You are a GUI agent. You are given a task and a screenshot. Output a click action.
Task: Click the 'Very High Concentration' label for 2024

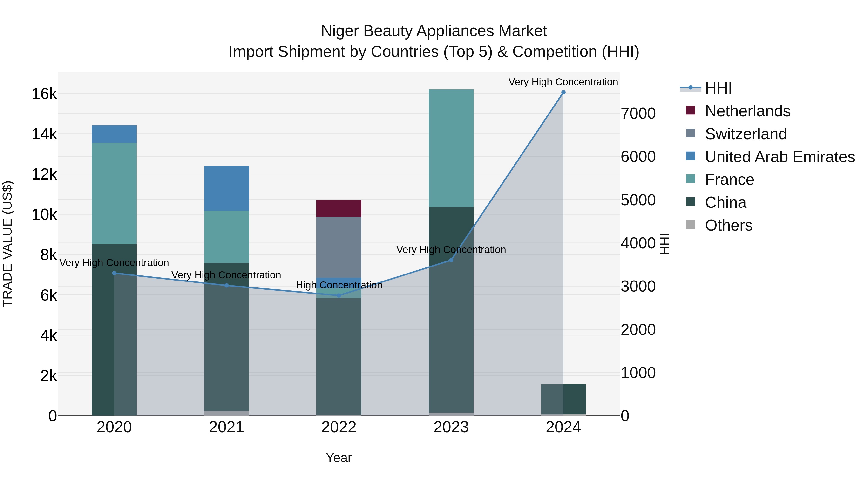click(x=563, y=82)
